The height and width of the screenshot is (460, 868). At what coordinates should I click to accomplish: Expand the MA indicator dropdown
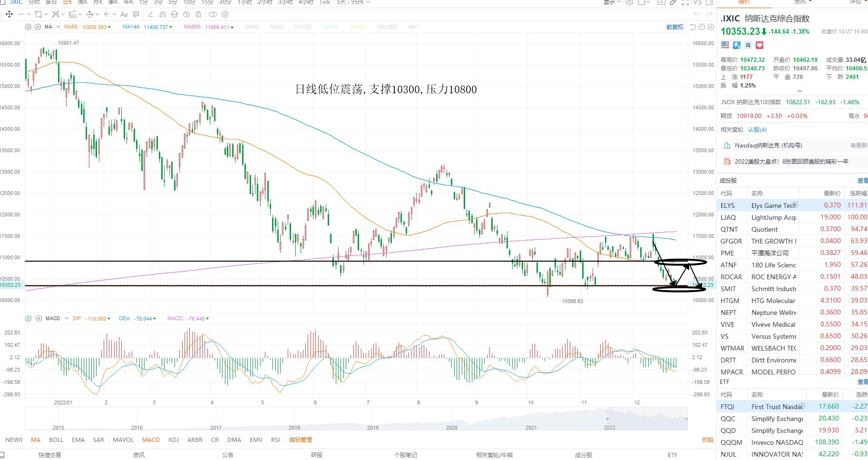(58, 27)
